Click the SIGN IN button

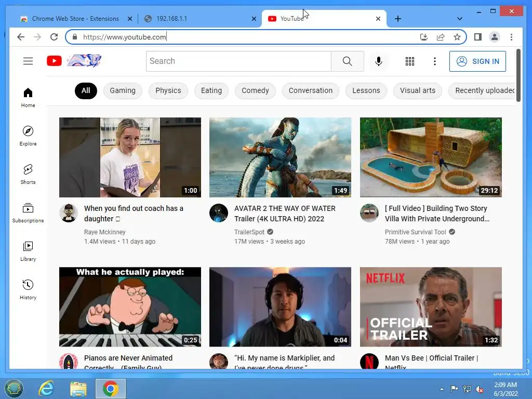(477, 61)
